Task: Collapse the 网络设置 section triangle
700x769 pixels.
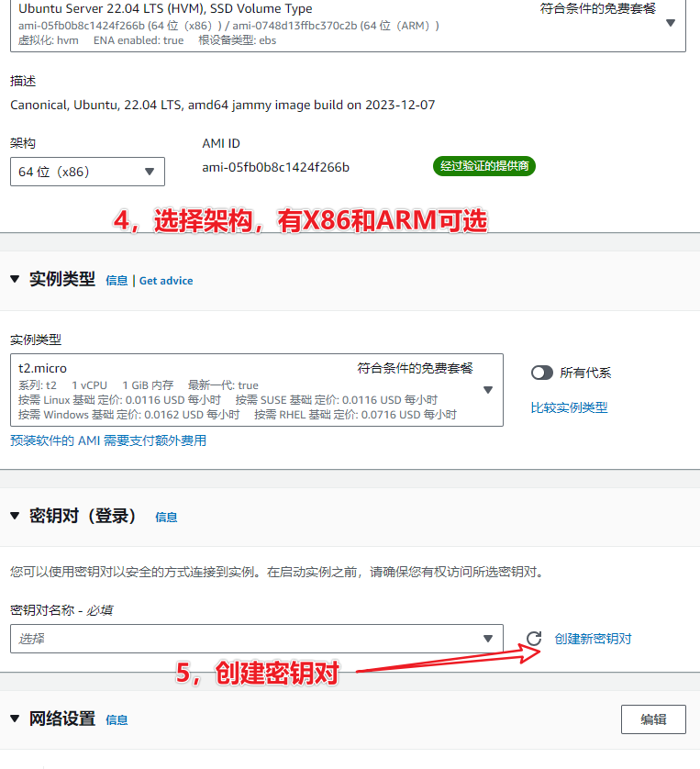Action: click(15, 719)
